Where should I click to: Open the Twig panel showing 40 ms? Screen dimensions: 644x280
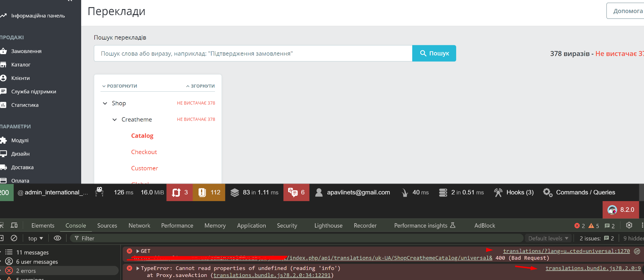[x=415, y=192]
